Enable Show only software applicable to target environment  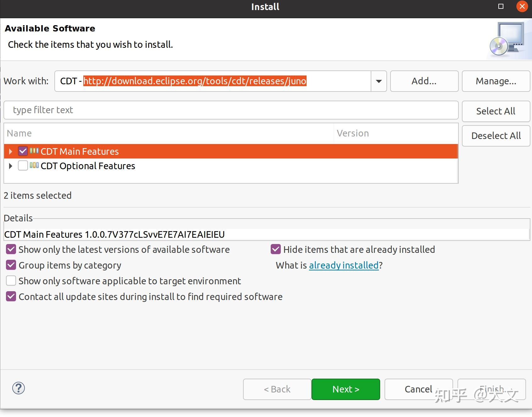11,281
